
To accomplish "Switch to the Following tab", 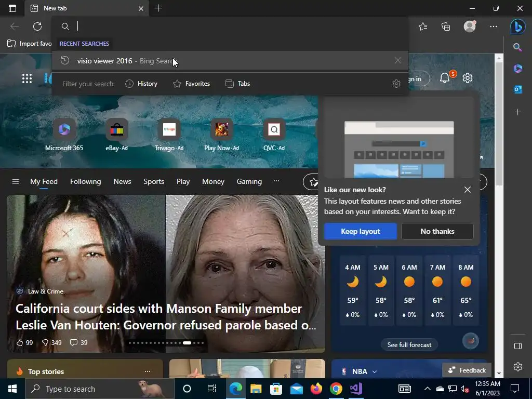I will click(x=86, y=181).
